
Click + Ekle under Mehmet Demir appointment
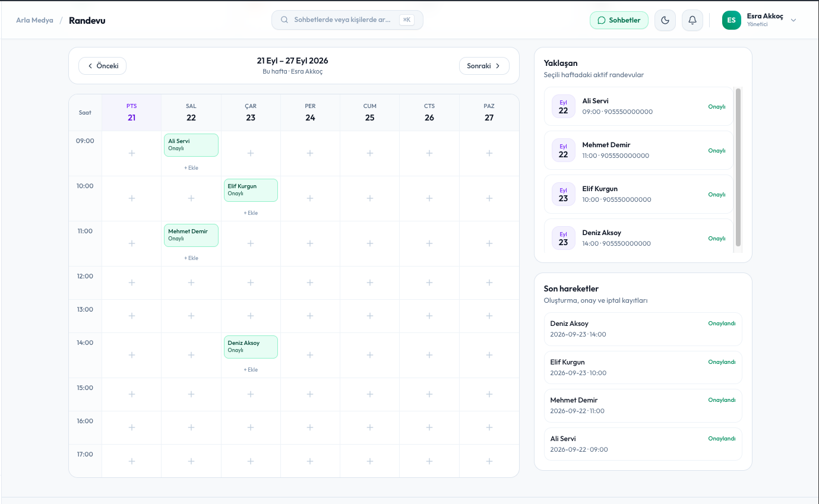[191, 258]
